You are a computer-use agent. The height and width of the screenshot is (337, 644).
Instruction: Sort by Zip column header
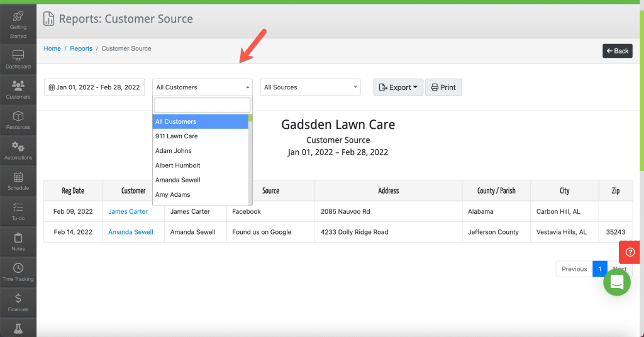click(616, 191)
